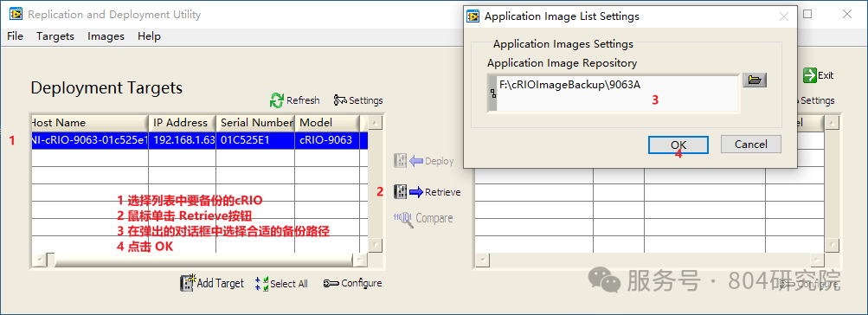Click the cRIO-9063 model cell
868x315 pixels.
326,140
